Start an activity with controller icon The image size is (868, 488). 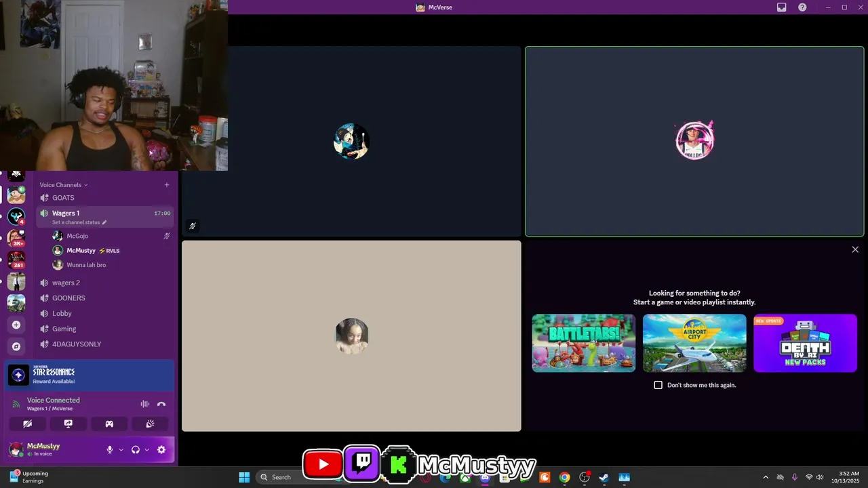click(109, 424)
